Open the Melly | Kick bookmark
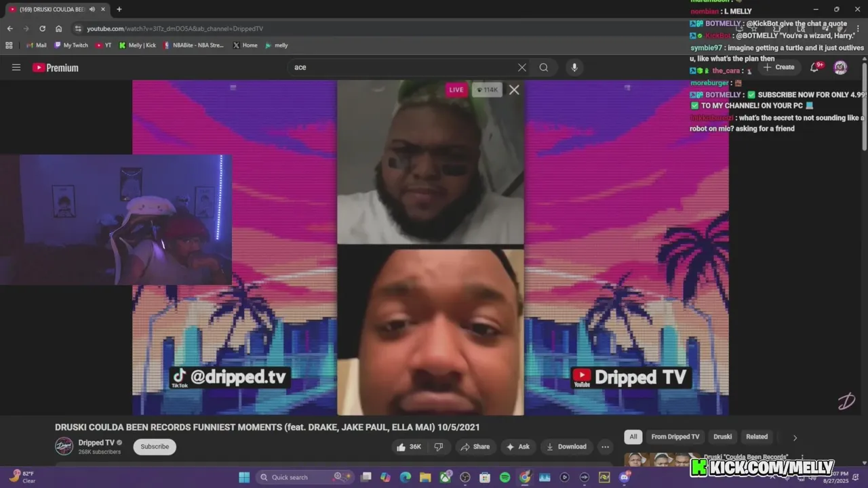Viewport: 868px width, 488px height. coord(138,45)
